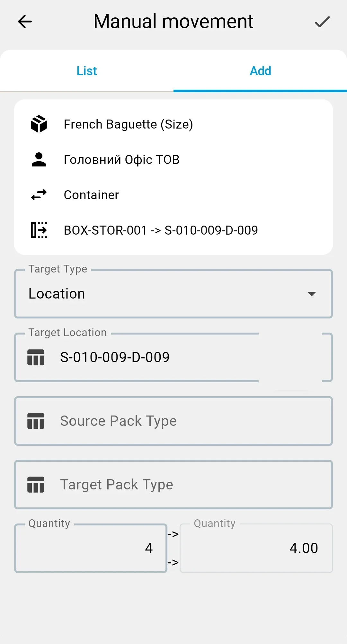Click the table icon in Target Location
347x644 pixels.
pos(36,357)
